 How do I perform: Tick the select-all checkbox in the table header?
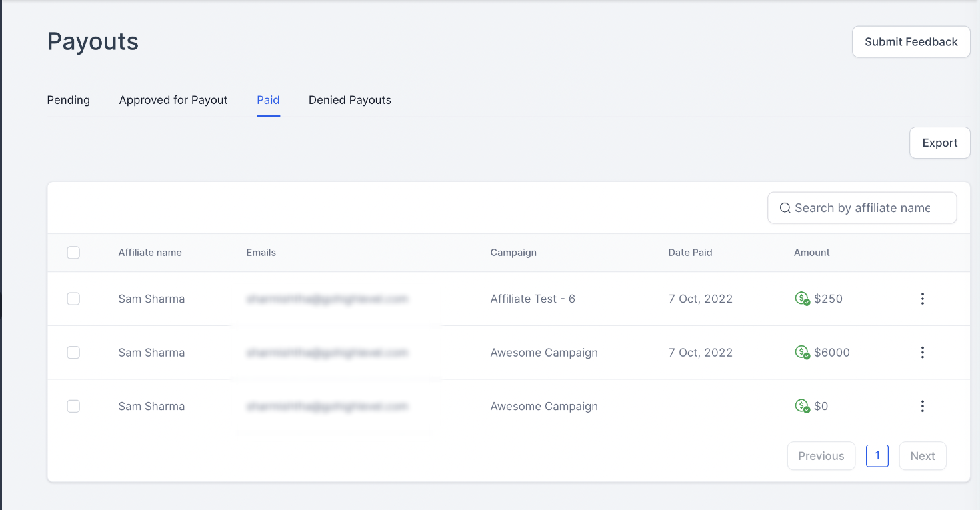(x=73, y=253)
